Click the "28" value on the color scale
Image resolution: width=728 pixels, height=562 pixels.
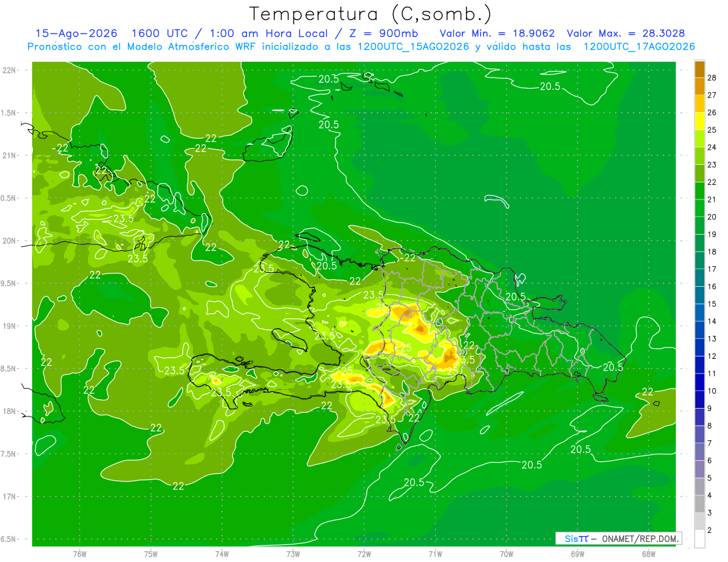click(x=713, y=78)
